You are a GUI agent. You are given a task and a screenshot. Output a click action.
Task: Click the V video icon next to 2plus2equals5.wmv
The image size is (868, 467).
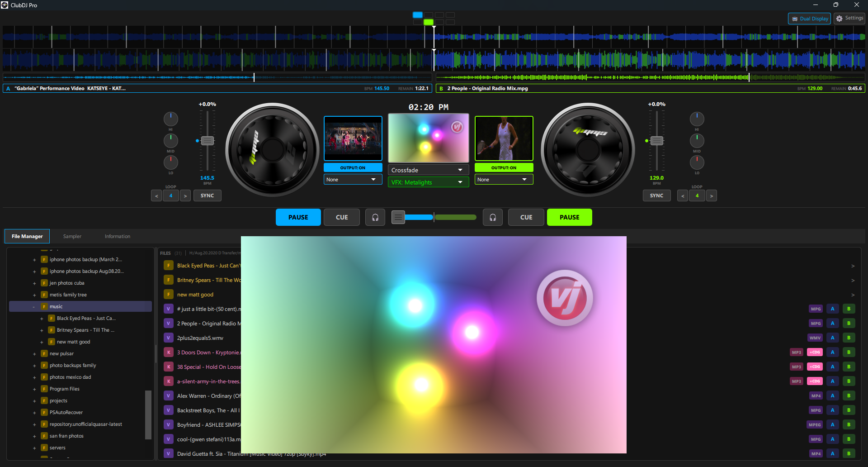(x=168, y=338)
